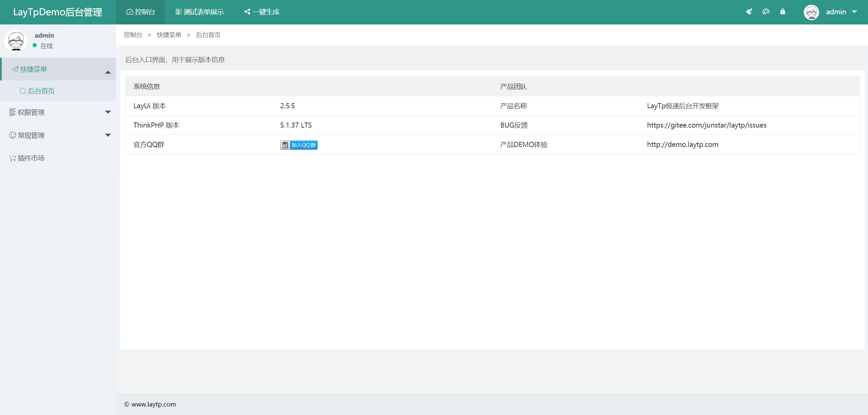The width and height of the screenshot is (868, 415).
Task: Click the 插件市场 shopping cart icon
Action: click(x=13, y=158)
